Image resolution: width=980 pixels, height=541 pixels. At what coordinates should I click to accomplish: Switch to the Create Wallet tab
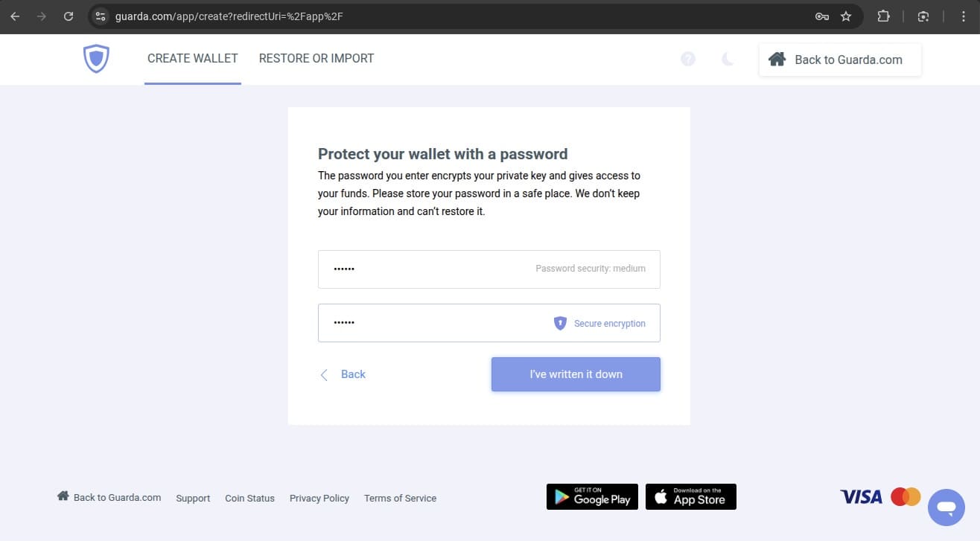point(193,59)
